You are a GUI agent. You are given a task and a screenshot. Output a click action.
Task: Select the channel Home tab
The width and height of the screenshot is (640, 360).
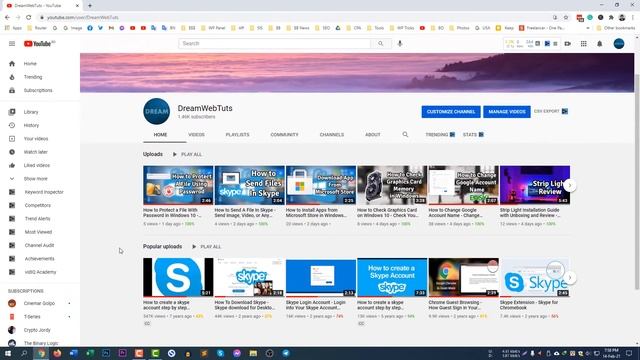pos(160,135)
